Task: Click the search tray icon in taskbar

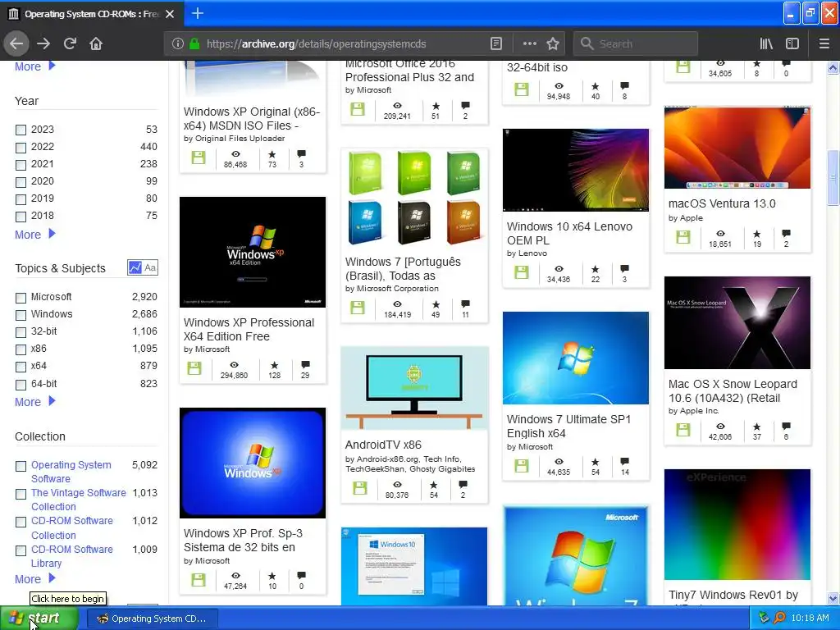Action: [x=779, y=618]
